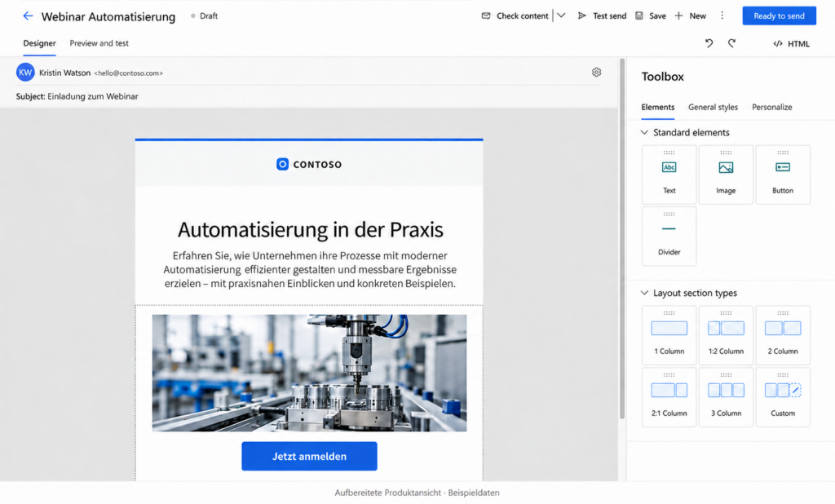Click the sender address hello@contoso.com

coord(128,73)
